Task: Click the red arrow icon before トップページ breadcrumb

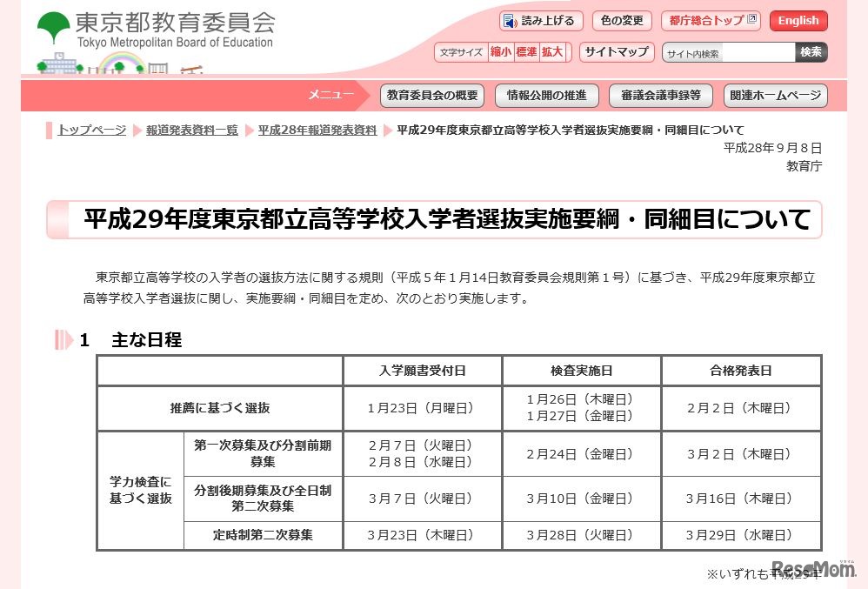Action: (50, 131)
